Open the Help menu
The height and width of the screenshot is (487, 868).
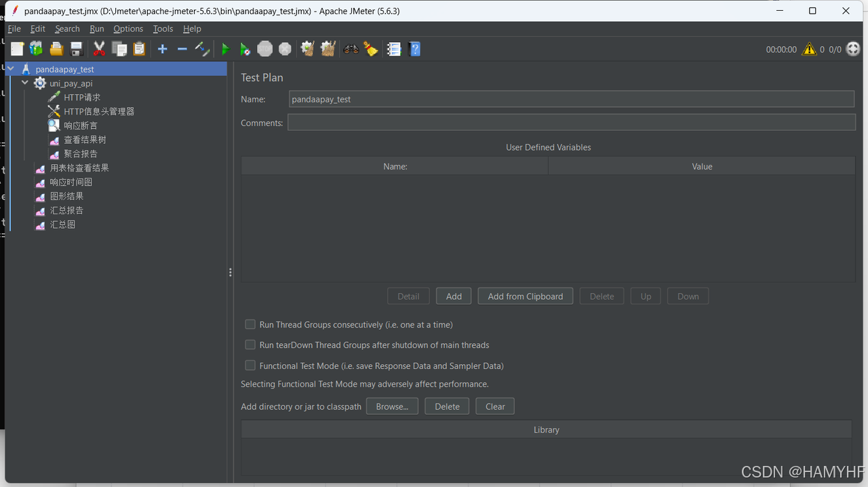tap(192, 28)
